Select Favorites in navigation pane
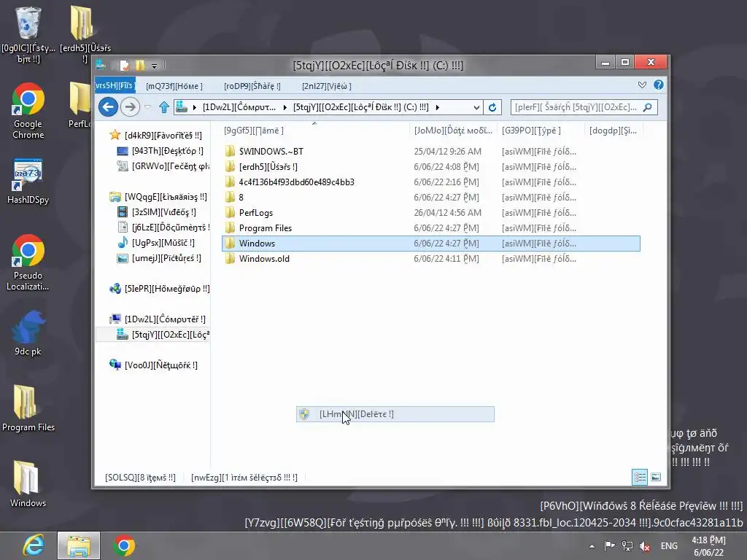This screenshot has width=747, height=560. point(156,135)
